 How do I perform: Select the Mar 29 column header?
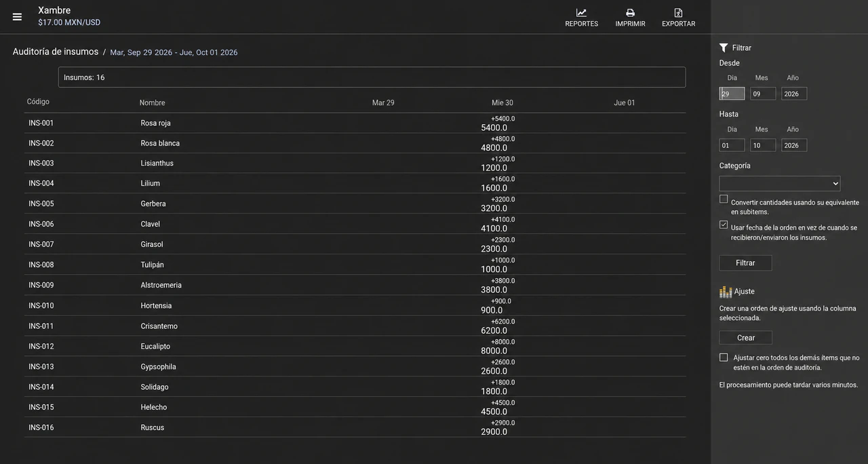[383, 103]
